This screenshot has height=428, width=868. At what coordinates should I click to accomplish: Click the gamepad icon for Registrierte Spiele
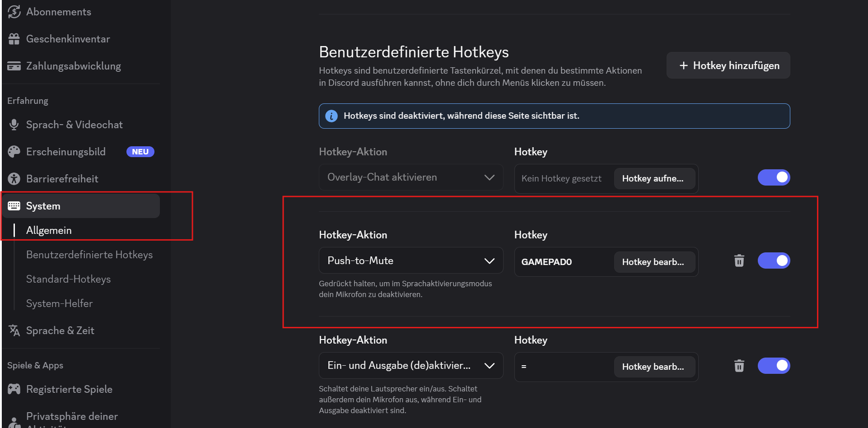click(14, 389)
